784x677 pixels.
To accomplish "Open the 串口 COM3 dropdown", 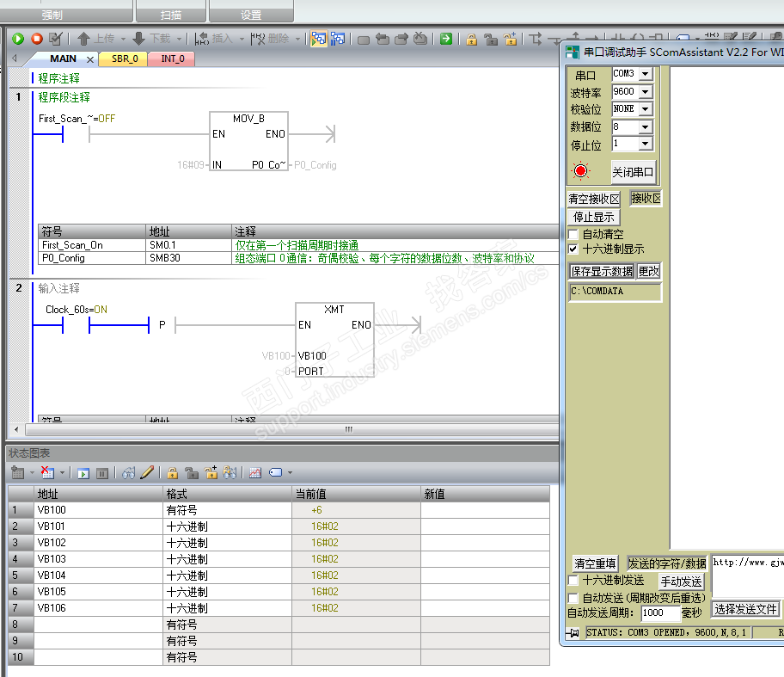I will tap(646, 74).
